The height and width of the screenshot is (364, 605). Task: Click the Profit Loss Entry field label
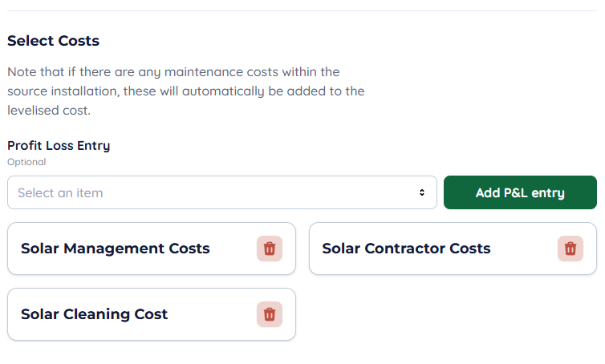tap(59, 145)
